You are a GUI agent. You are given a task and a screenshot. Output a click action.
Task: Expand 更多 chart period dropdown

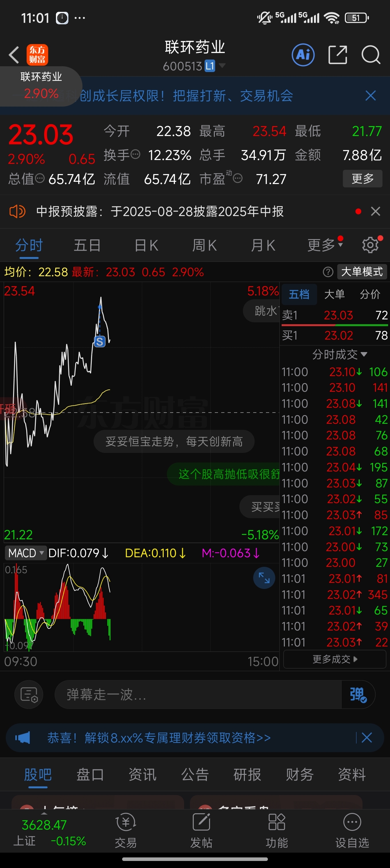click(325, 245)
